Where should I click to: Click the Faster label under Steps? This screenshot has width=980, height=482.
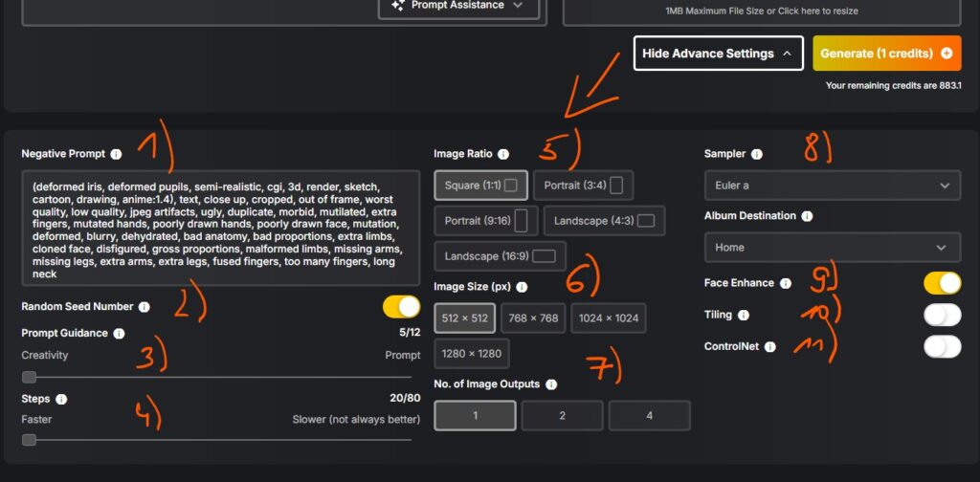point(36,420)
